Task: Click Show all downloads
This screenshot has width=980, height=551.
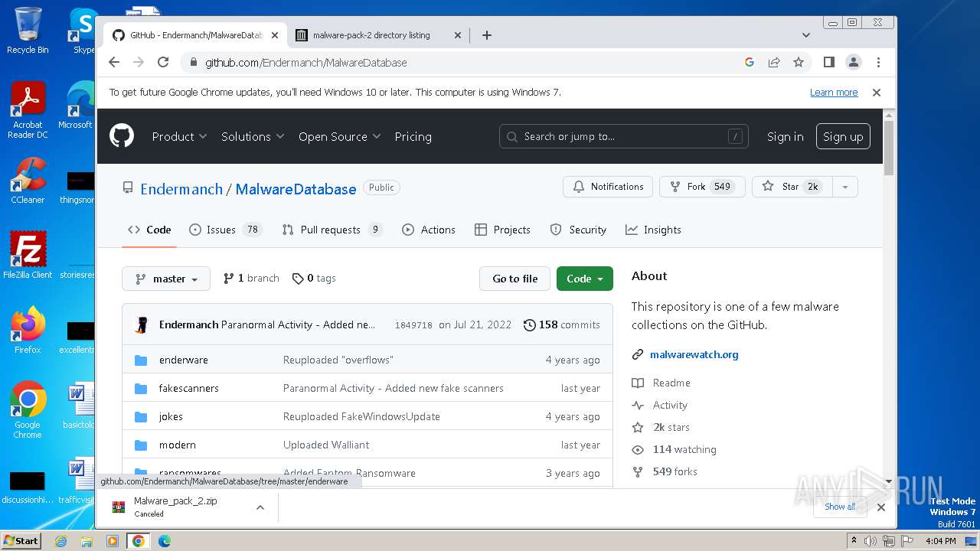Action: [840, 507]
